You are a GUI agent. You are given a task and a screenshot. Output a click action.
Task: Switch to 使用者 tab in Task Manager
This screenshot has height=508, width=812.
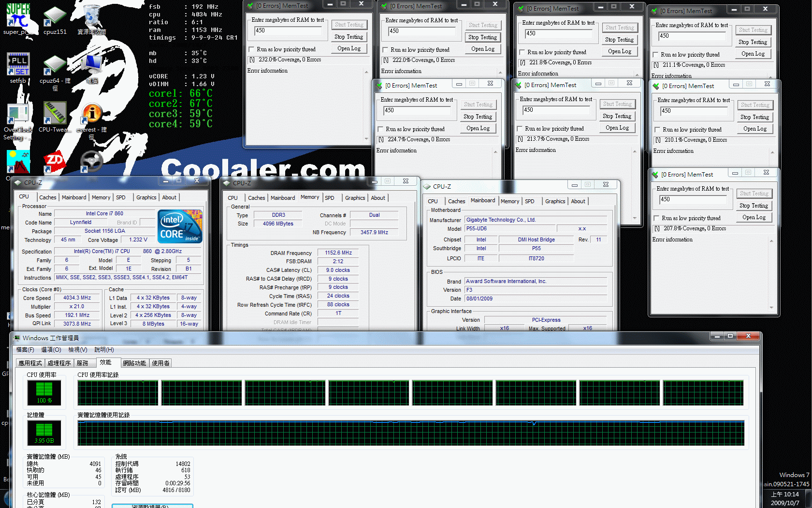(x=161, y=363)
